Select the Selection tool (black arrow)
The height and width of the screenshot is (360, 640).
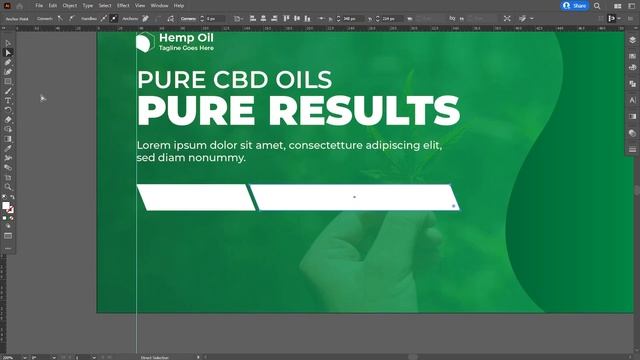(x=8, y=43)
